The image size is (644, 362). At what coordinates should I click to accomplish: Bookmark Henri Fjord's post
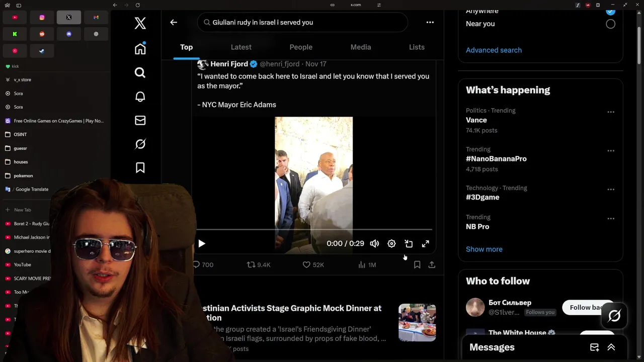coord(417,264)
